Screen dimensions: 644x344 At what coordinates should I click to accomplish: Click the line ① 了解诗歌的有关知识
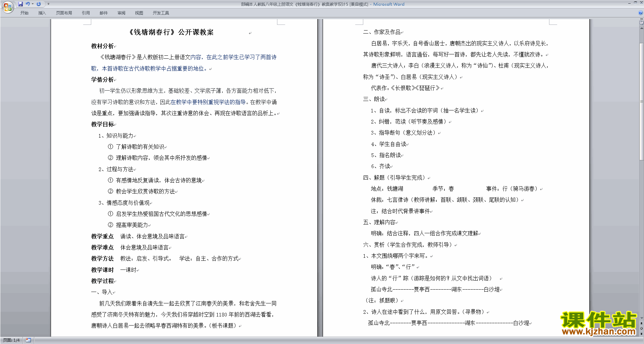click(x=136, y=147)
